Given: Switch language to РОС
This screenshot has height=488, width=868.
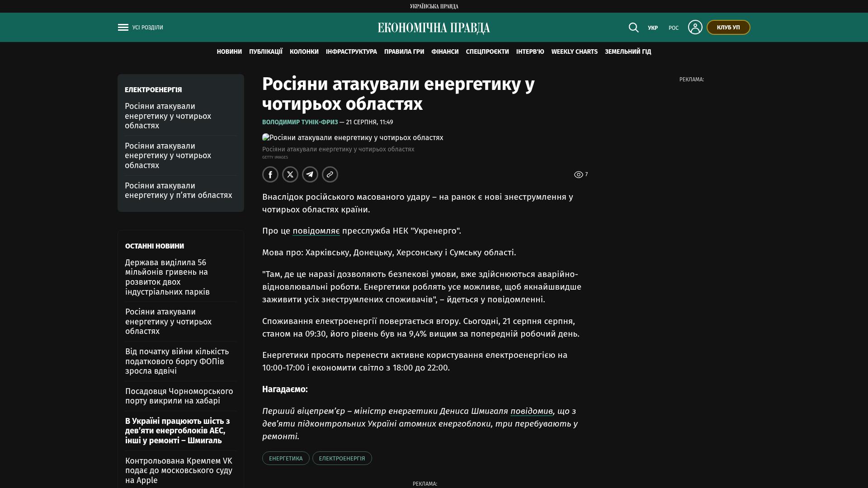Looking at the screenshot, I should (674, 28).
